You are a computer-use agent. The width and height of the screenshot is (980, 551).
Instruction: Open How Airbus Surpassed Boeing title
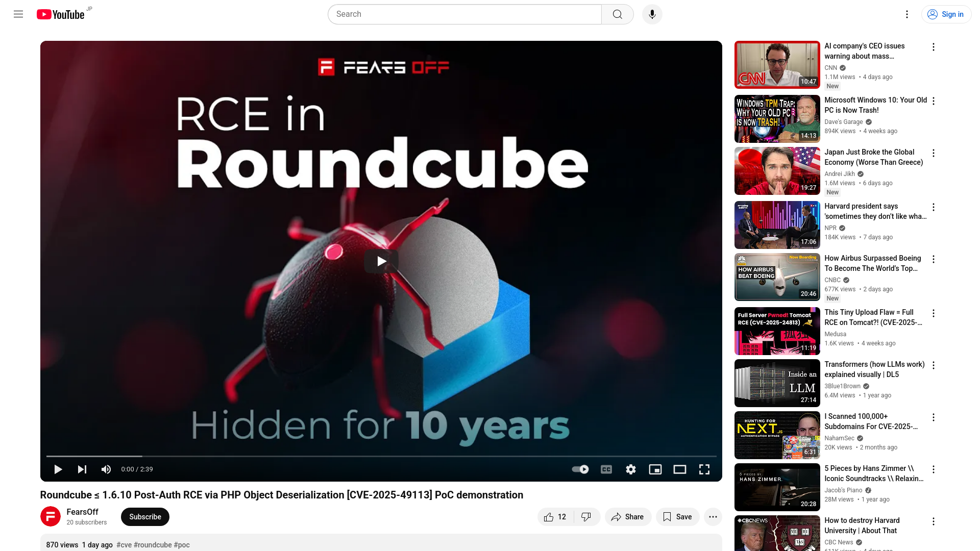[873, 263]
